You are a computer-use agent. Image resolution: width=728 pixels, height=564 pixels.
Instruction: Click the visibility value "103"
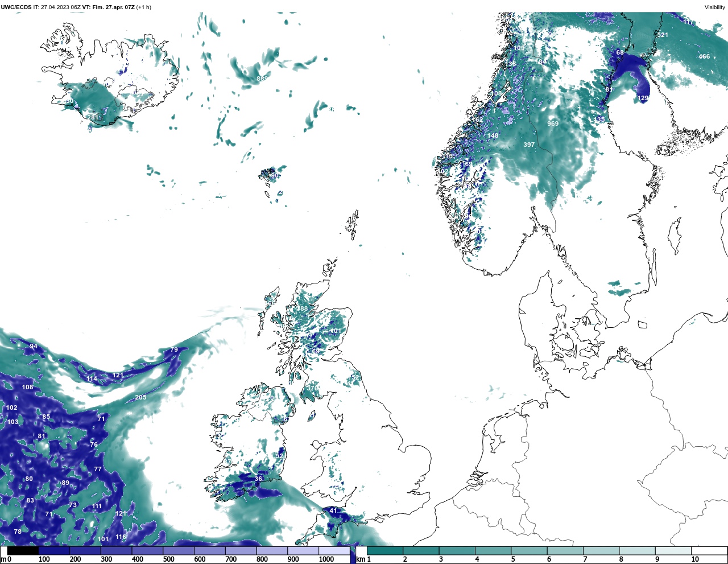(x=13, y=422)
